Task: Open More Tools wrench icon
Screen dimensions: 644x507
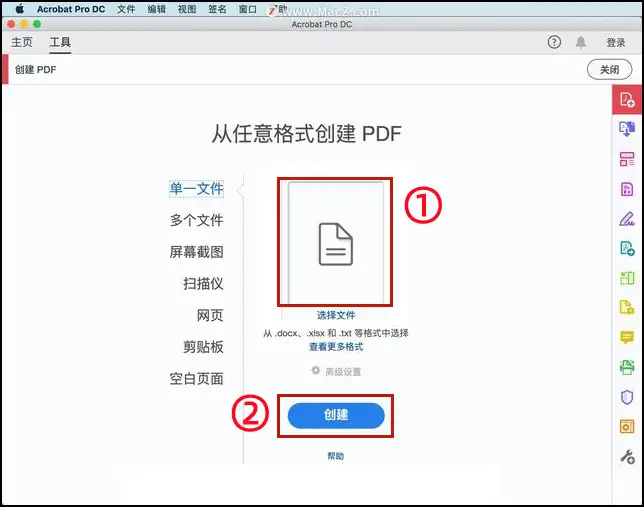Action: pos(627,456)
